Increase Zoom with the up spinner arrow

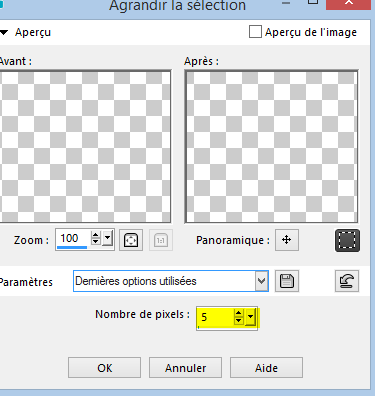(x=96, y=235)
